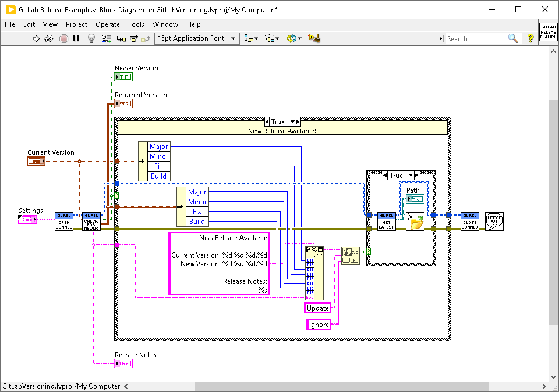
Task: Click the upper unbundle Major element
Action: click(158, 147)
